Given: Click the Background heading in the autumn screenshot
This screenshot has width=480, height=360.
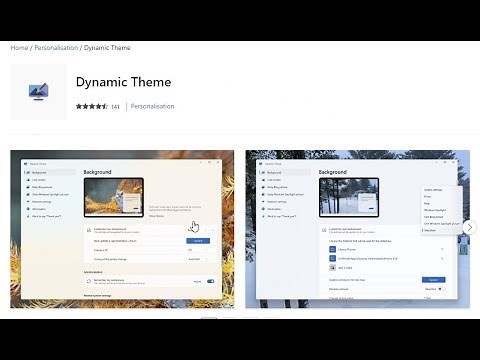Looking at the screenshot, I should [x=97, y=172].
